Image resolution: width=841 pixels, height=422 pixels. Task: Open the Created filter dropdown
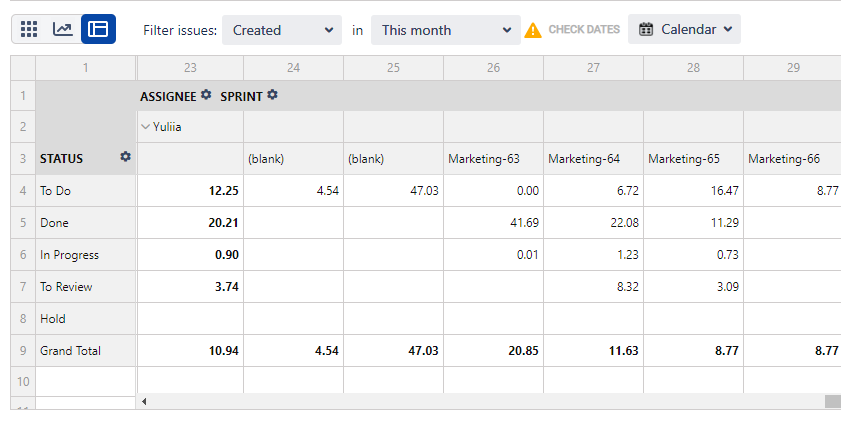pyautogui.click(x=282, y=30)
